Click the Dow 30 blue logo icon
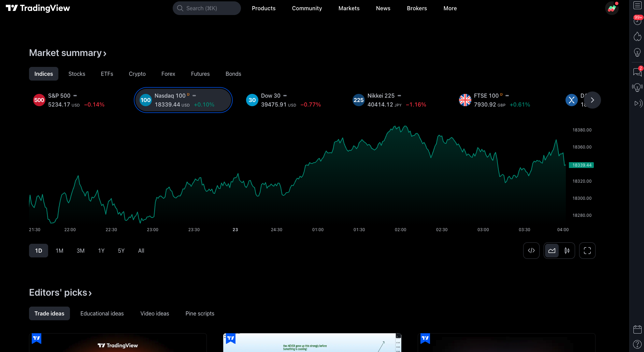 click(252, 100)
